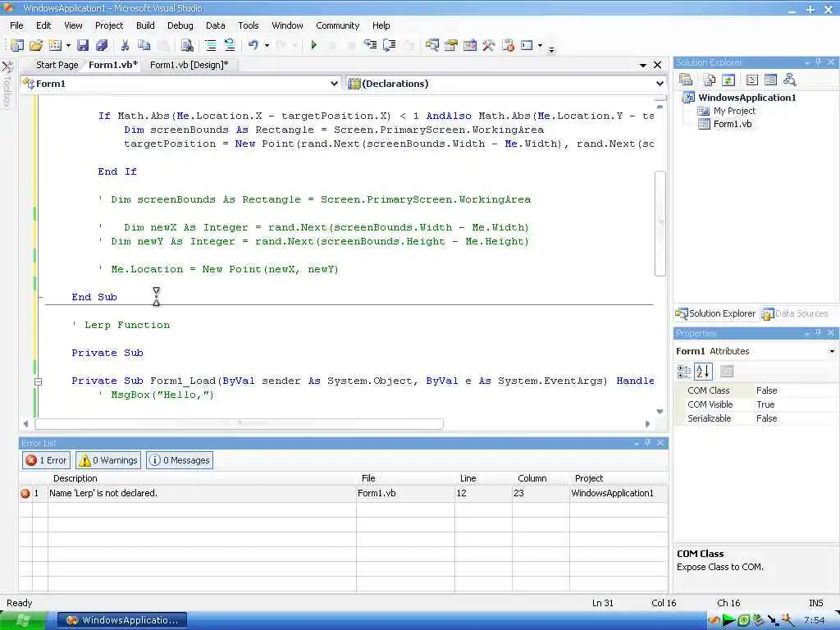Click the Add New Item toolbar icon

click(55, 46)
